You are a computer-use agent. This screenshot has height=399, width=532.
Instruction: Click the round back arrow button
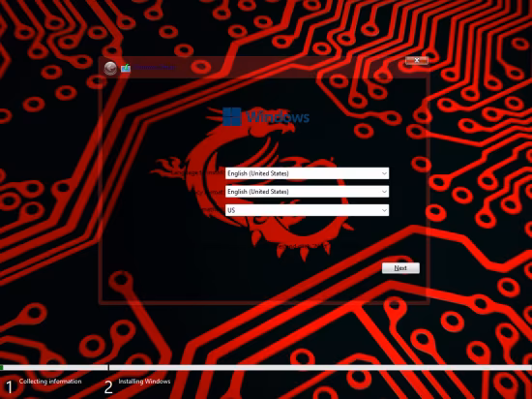pos(110,68)
